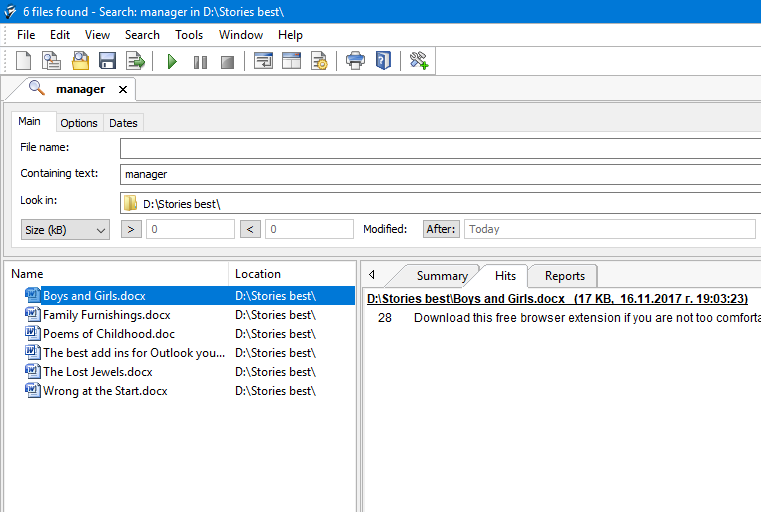
Task: Open the Tools menu
Action: [189, 35]
